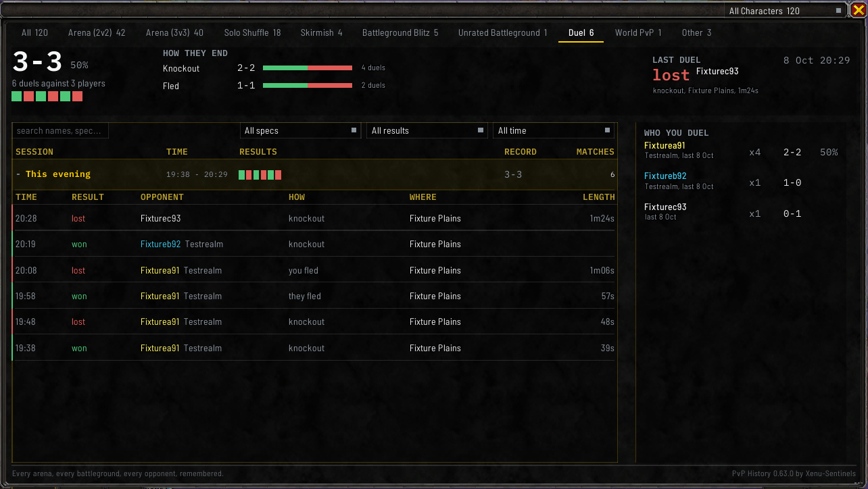868x489 pixels.
Task: Click the Knockout win-loss bar
Action: (308, 68)
